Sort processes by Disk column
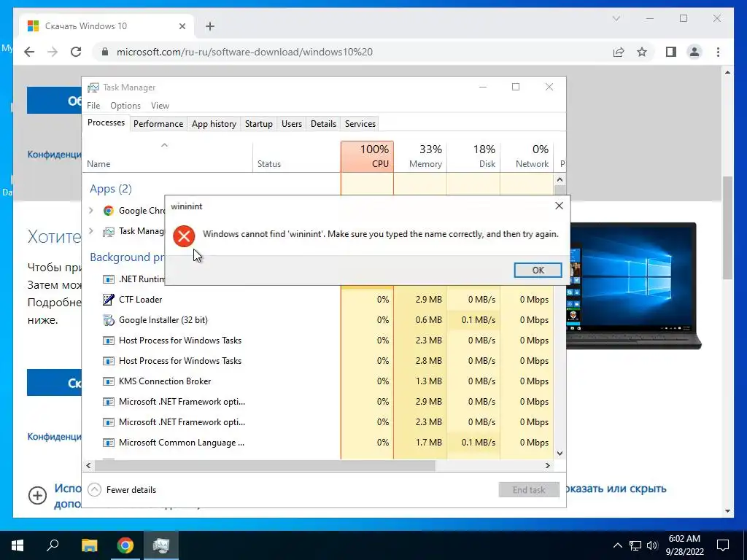This screenshot has height=560, width=747. coord(473,156)
